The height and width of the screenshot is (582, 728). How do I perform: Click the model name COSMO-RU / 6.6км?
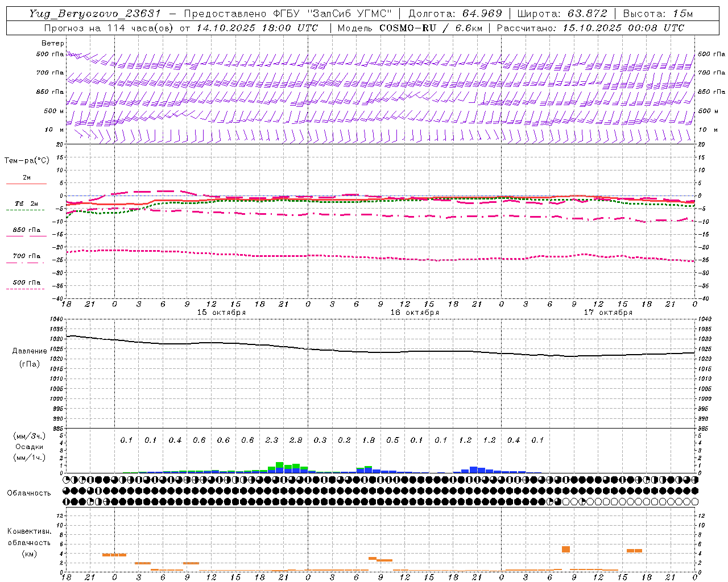pos(431,28)
